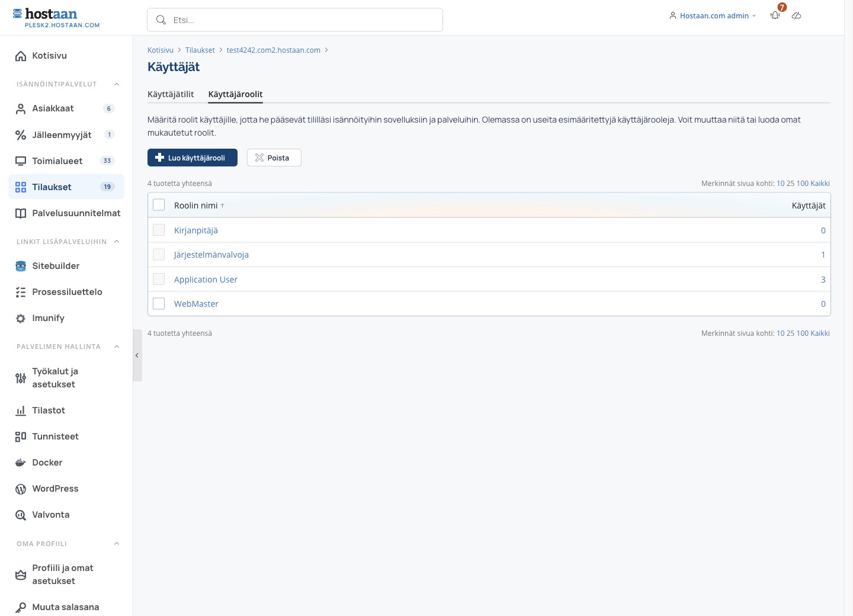Tick the select-all checkbox in table header
853x616 pixels.
tap(159, 205)
